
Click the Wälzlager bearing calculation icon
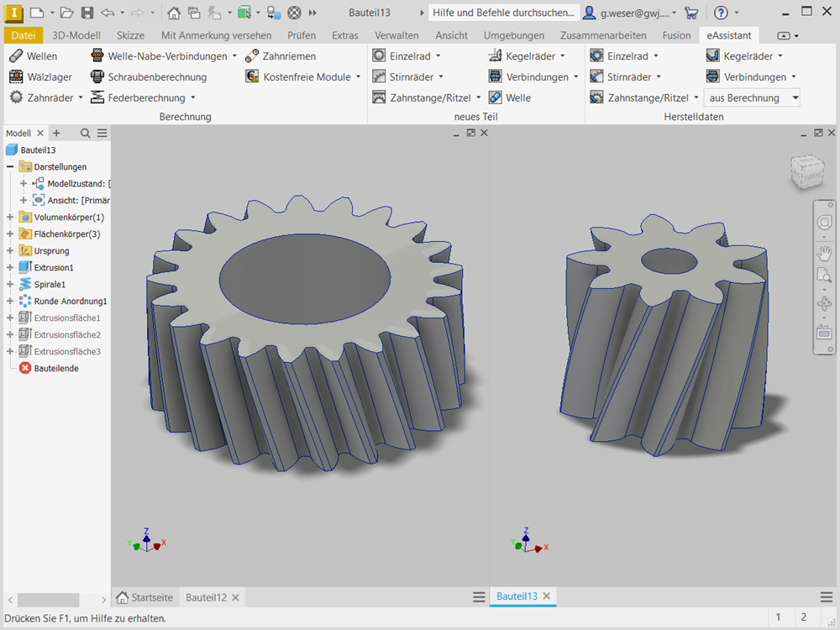pos(16,76)
